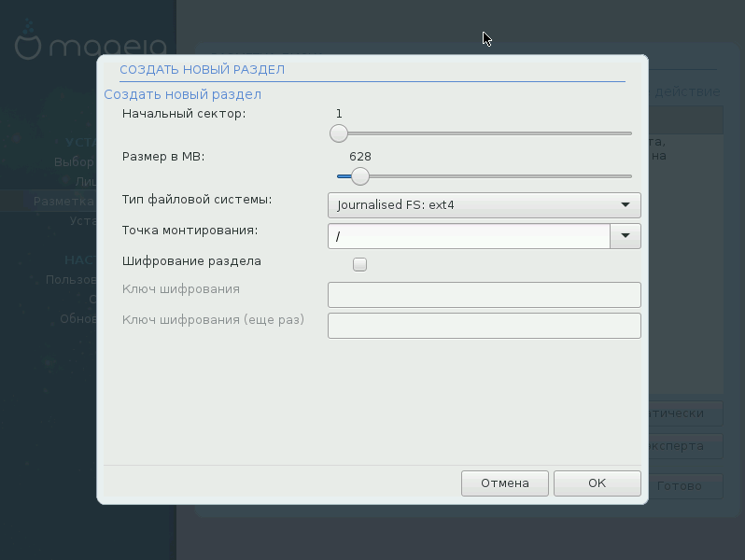This screenshot has width=745, height=560.
Task: Click the Шифрование раздела label
Action: (191, 261)
